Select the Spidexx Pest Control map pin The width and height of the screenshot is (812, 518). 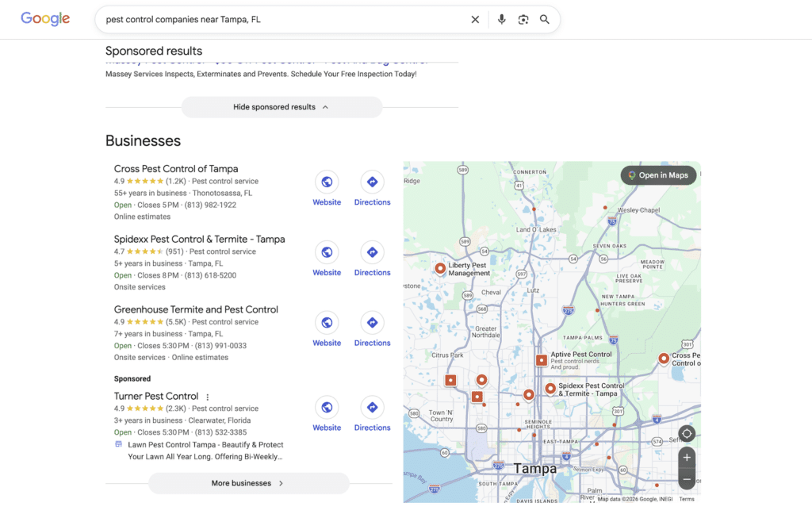(550, 388)
